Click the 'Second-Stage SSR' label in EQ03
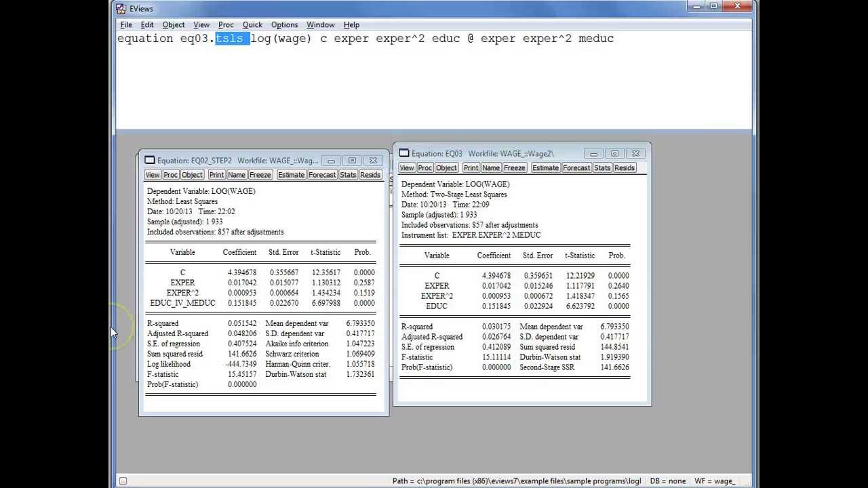This screenshot has width=868, height=488. click(x=548, y=367)
